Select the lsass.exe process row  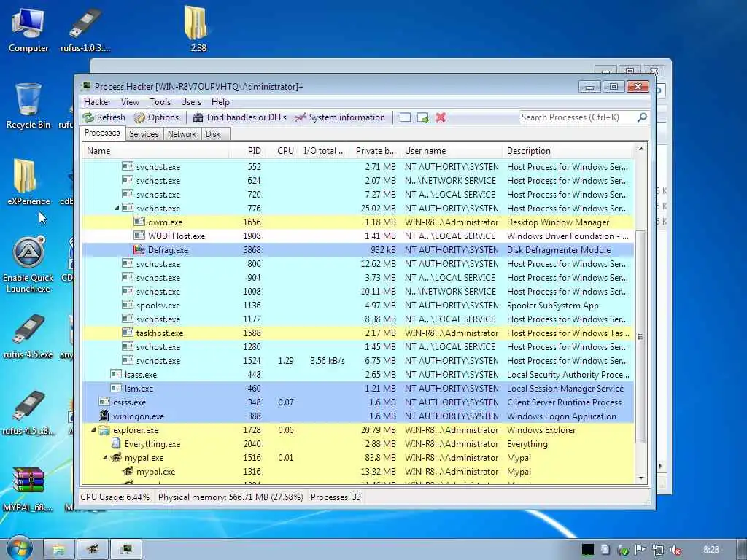click(358, 374)
